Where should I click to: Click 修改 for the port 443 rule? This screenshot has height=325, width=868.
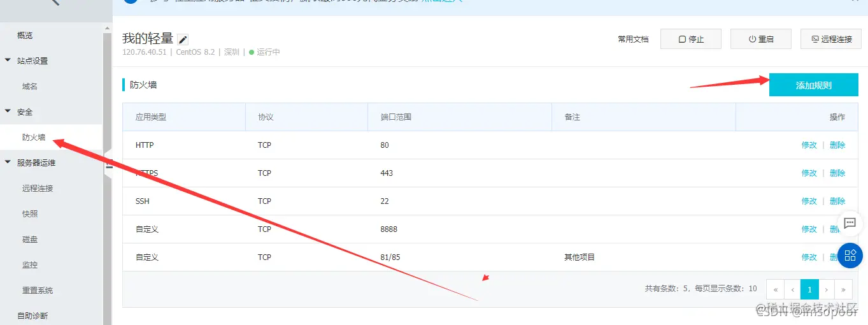809,173
